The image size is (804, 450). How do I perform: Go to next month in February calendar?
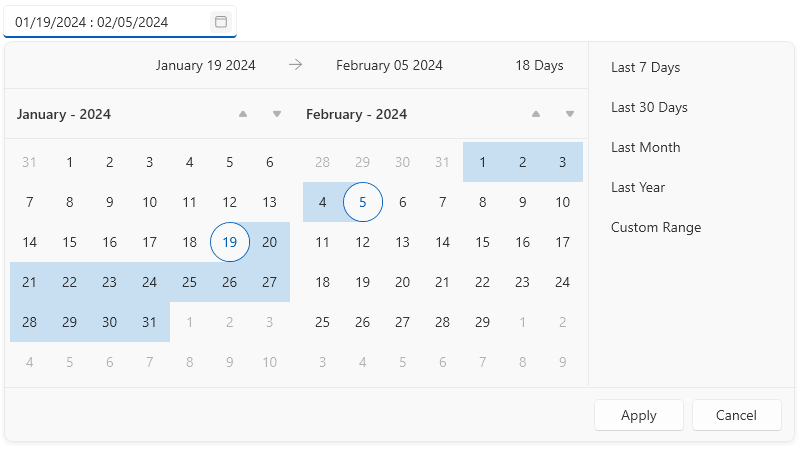pos(570,114)
